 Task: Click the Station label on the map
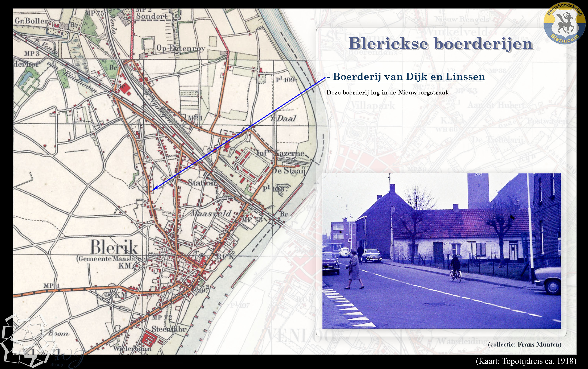tap(202, 182)
